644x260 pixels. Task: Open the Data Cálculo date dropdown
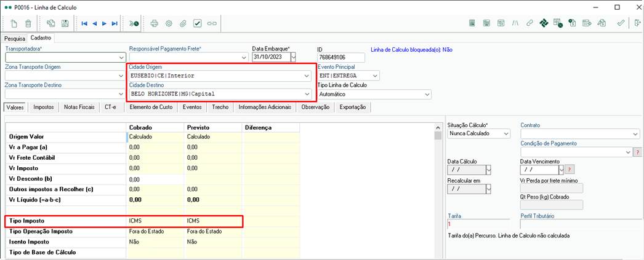tap(488, 170)
